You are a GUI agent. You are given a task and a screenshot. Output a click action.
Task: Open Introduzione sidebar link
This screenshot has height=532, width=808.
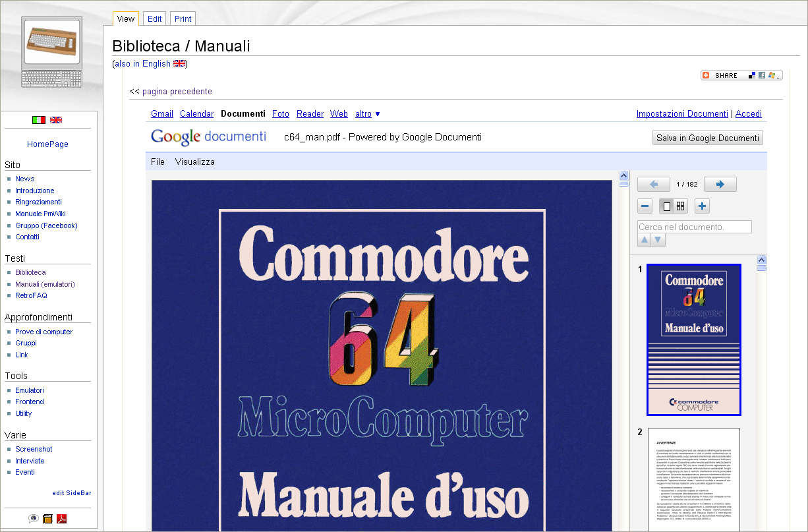pos(35,191)
